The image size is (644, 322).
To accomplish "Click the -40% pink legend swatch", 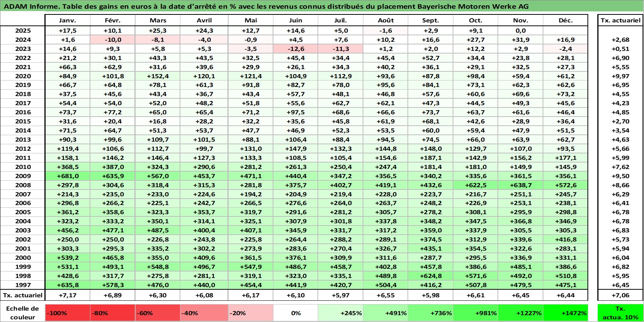I will coord(204,313).
